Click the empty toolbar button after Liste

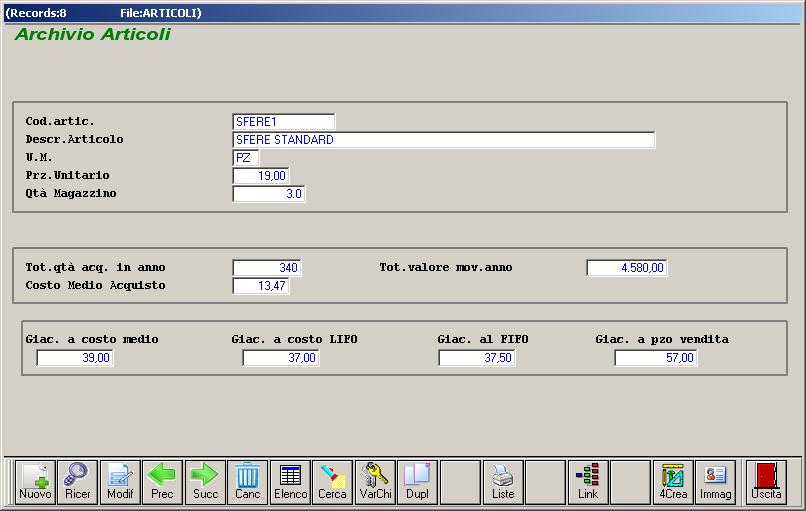545,482
